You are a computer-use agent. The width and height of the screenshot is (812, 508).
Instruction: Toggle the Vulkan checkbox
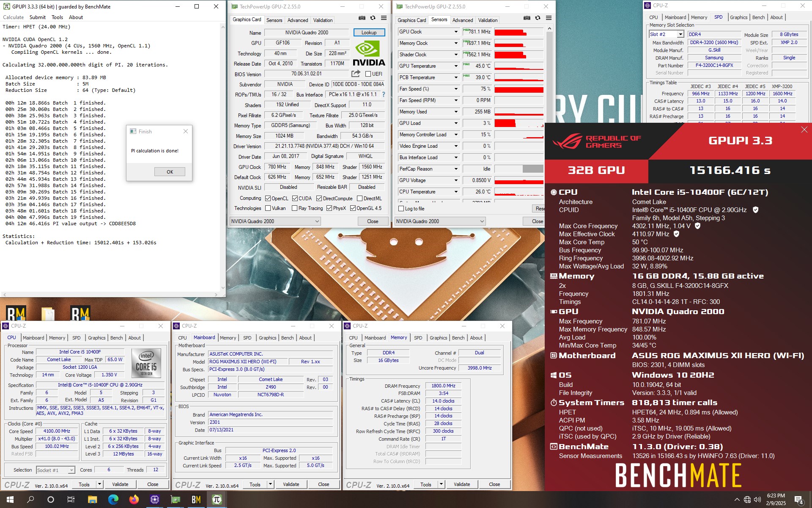tap(268, 208)
